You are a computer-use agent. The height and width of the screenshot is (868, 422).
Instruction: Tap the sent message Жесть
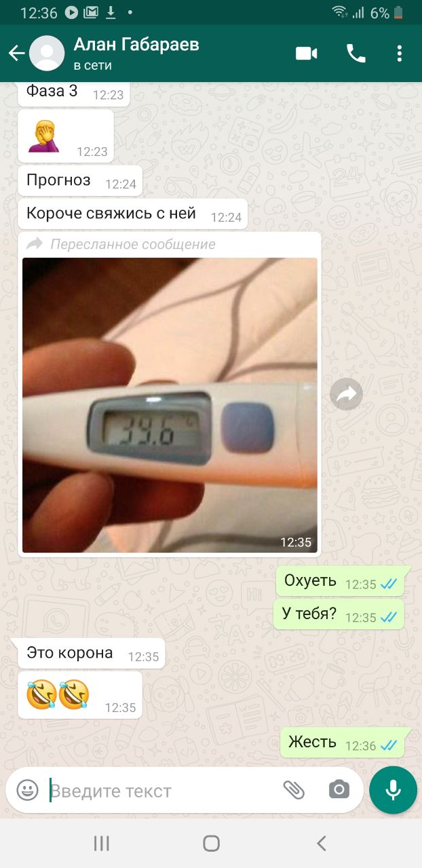tap(343, 743)
